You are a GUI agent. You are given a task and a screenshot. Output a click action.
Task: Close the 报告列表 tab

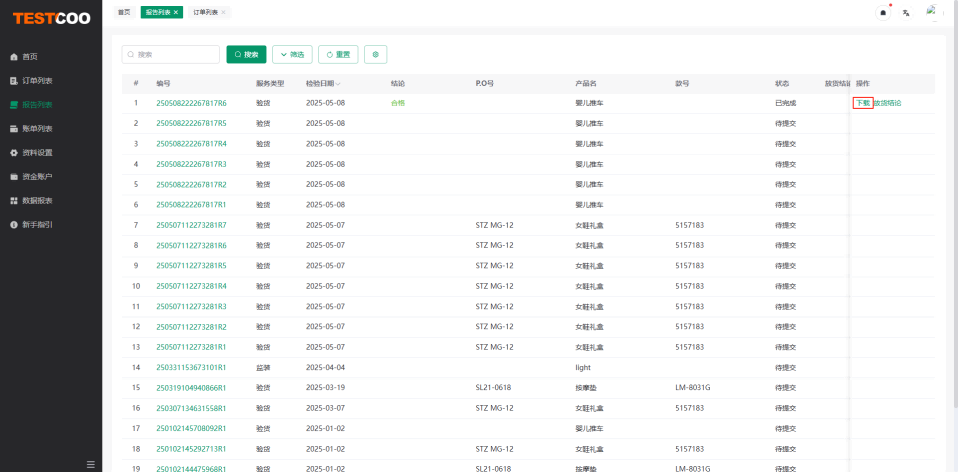click(176, 12)
